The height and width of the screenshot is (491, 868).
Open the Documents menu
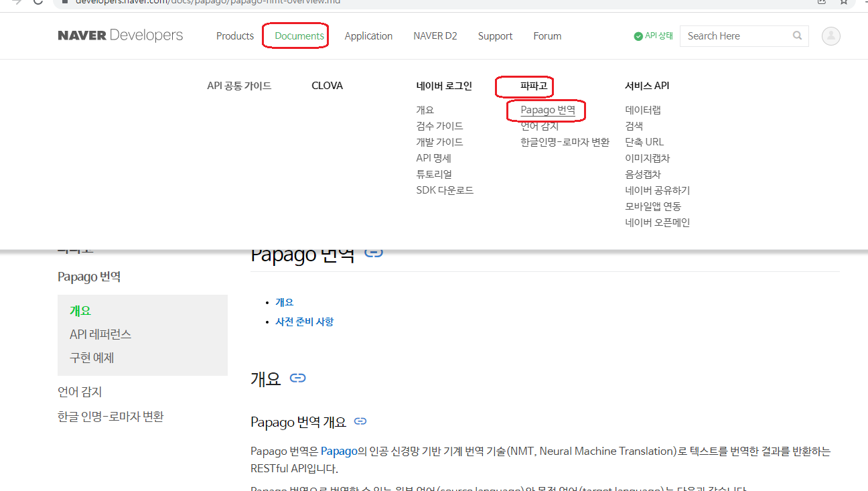[x=299, y=36]
